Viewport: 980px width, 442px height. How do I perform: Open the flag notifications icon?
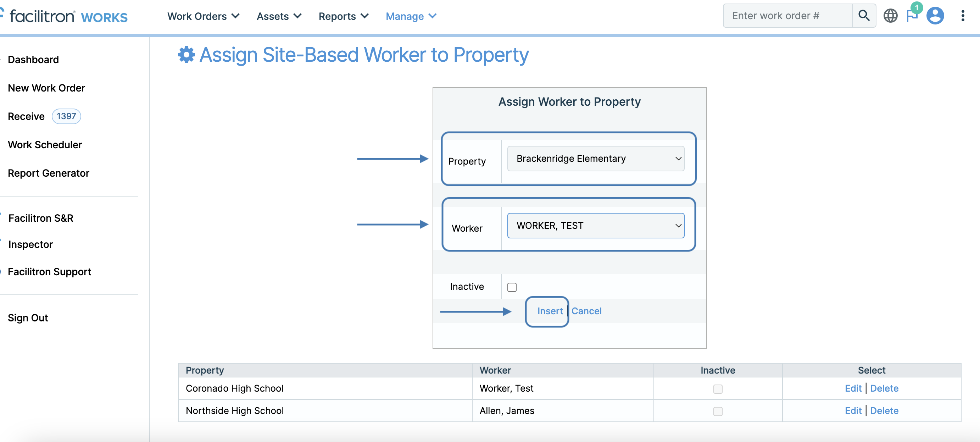[912, 16]
